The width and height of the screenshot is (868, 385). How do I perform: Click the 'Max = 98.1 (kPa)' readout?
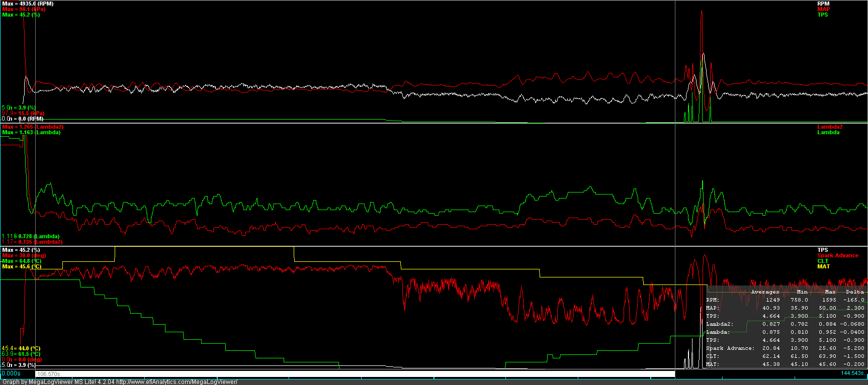[24, 9]
